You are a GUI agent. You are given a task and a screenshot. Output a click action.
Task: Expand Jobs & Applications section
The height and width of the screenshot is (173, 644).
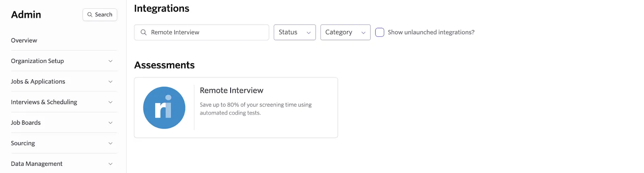[x=64, y=81]
